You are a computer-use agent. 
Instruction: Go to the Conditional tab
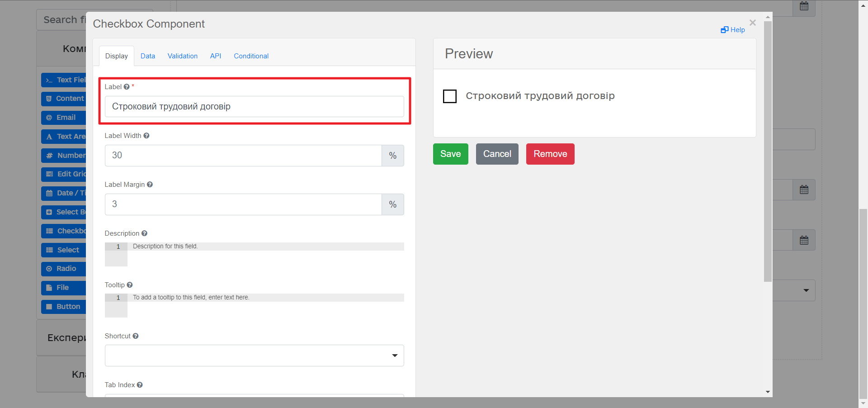click(251, 56)
